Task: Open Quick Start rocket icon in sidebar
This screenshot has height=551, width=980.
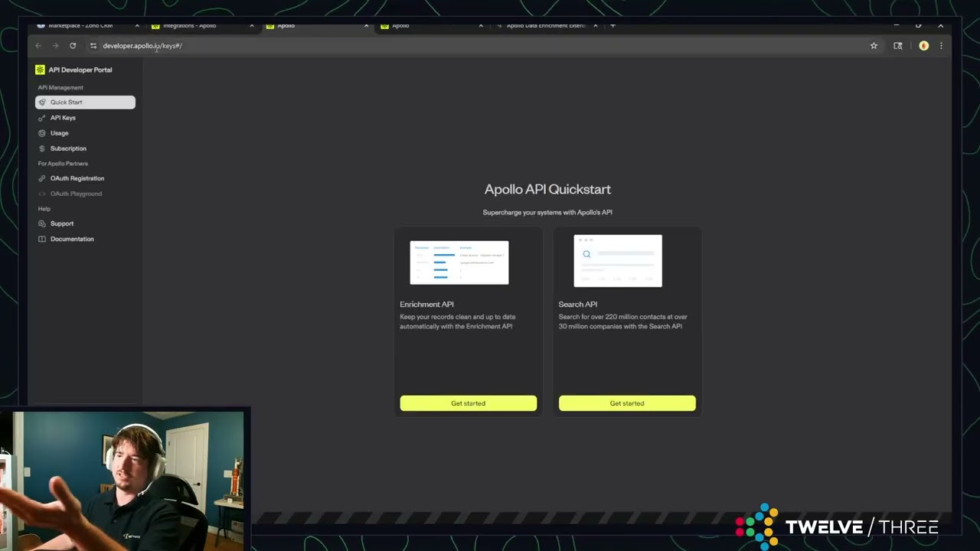Action: (x=42, y=102)
